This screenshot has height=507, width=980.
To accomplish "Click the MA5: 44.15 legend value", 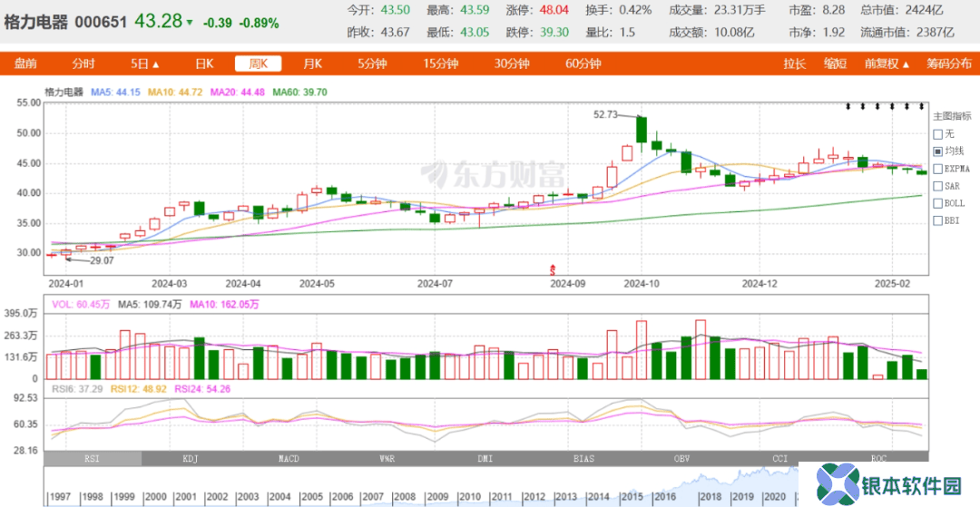I will point(115,92).
